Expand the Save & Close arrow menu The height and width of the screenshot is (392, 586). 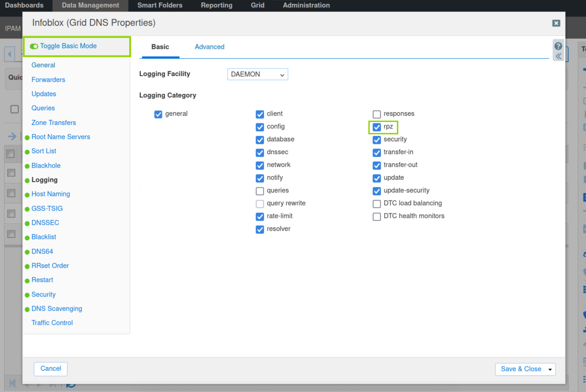click(x=550, y=370)
